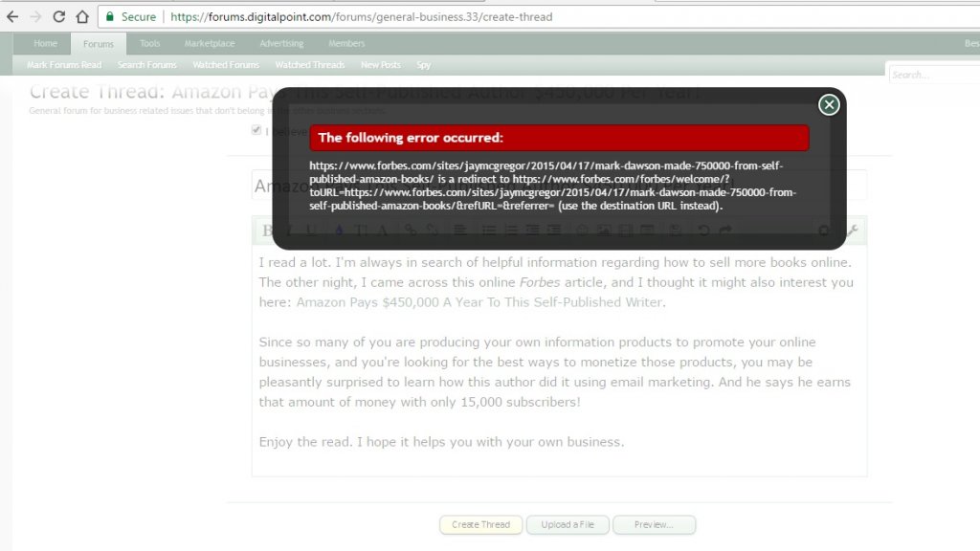
Task: Click the thread title input field
Action: click(559, 185)
